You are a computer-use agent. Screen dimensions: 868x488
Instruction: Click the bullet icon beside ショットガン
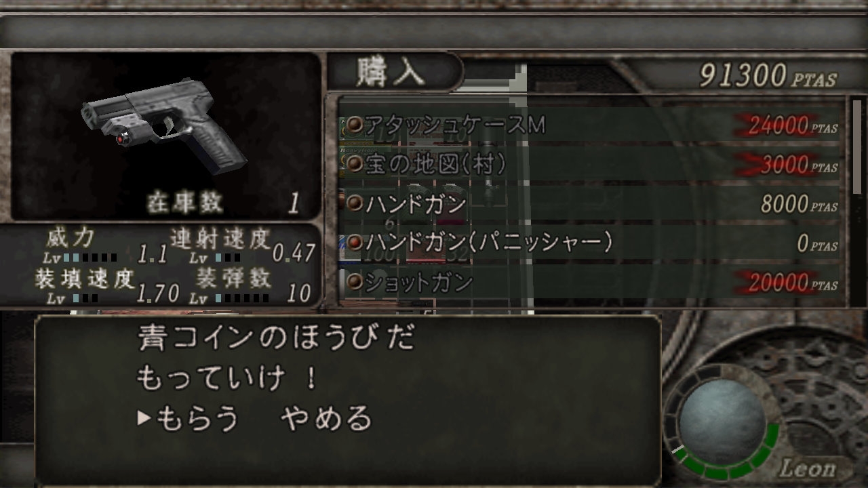click(x=355, y=281)
